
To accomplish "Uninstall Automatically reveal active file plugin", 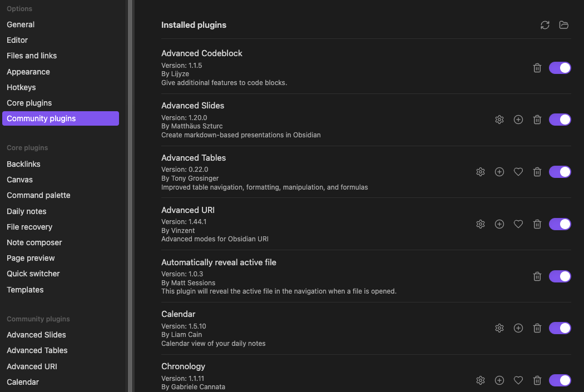I will (x=537, y=276).
